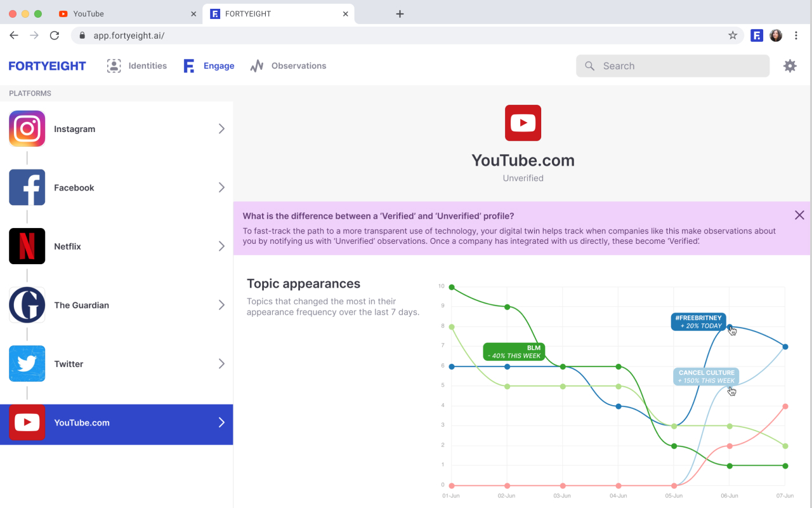
Task: Open the Netflix platform icon
Action: (x=27, y=246)
